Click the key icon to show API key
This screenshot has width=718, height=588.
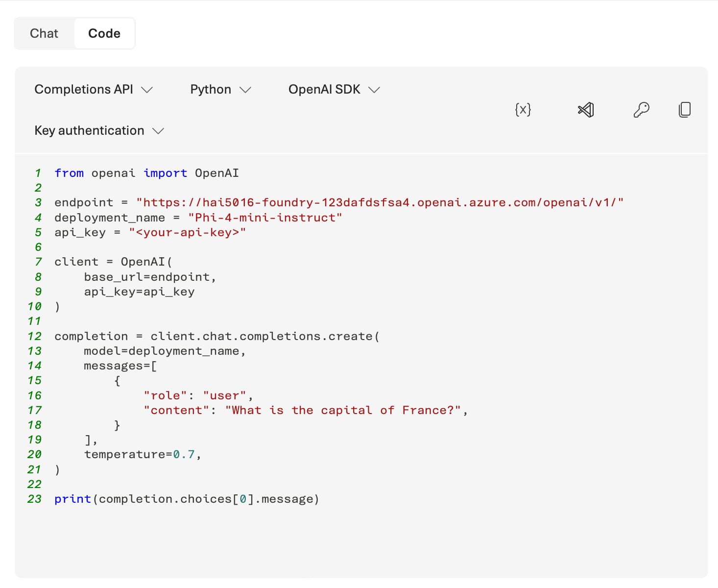641,109
